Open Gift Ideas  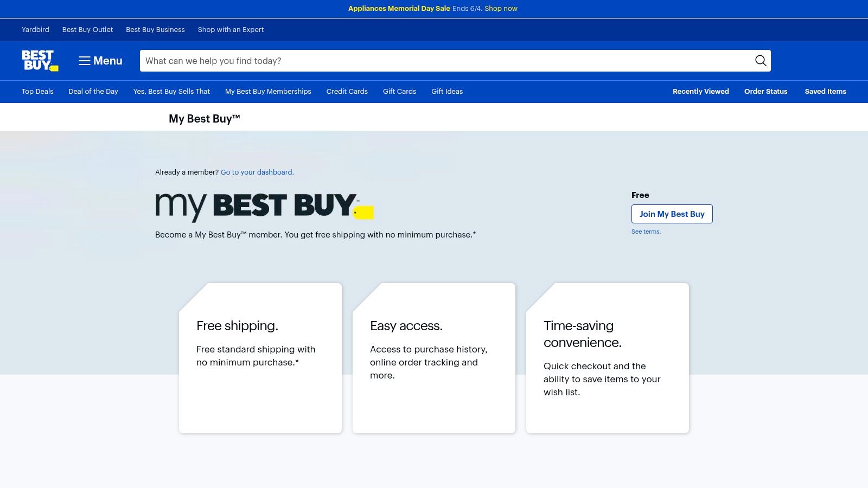447,92
